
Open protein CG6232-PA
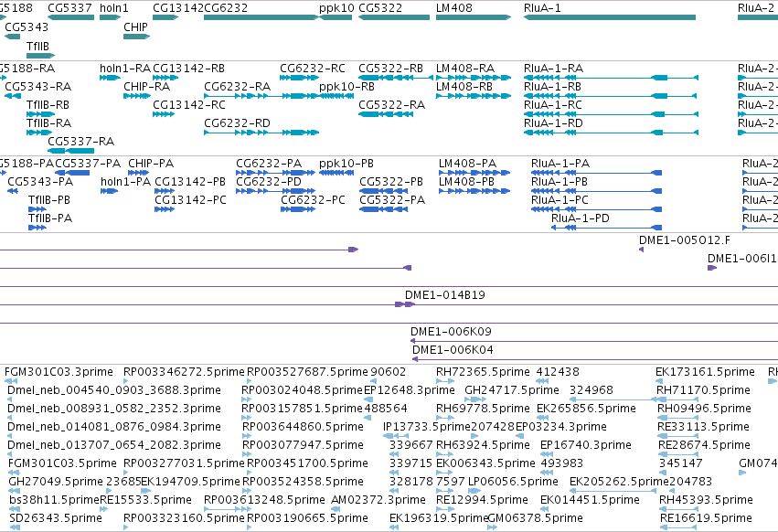click(x=269, y=164)
